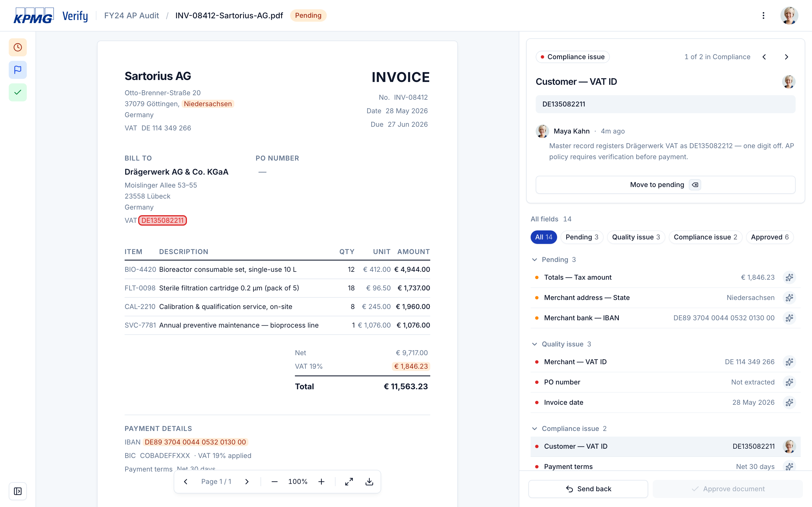
Task: Click AI sparkle icon for PO number
Action: pyautogui.click(x=789, y=382)
